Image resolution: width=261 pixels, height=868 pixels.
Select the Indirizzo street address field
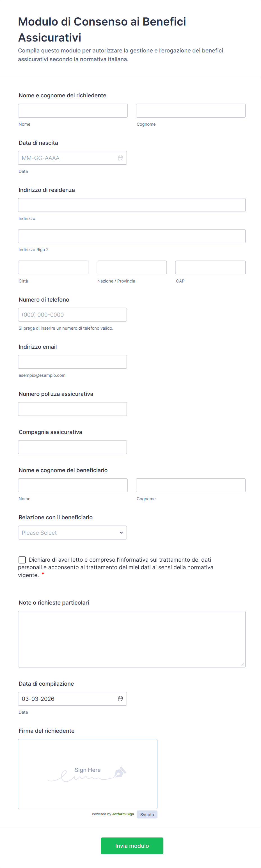(132, 205)
